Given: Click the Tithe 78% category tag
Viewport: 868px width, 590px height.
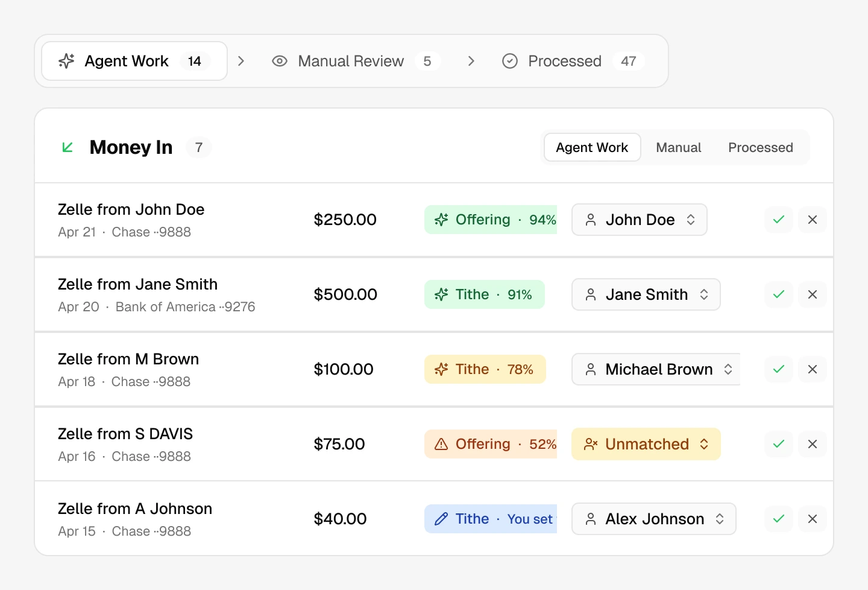Looking at the screenshot, I should pyautogui.click(x=485, y=369).
